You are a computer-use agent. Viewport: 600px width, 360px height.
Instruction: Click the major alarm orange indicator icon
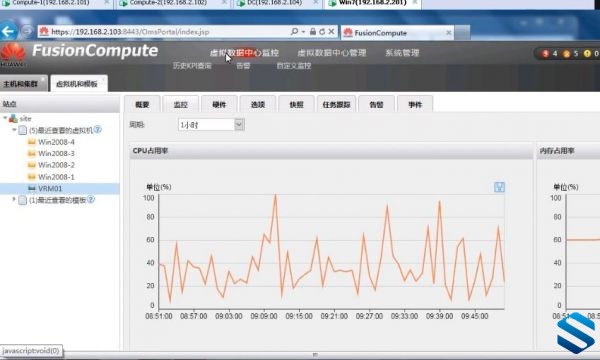[x=566, y=54]
